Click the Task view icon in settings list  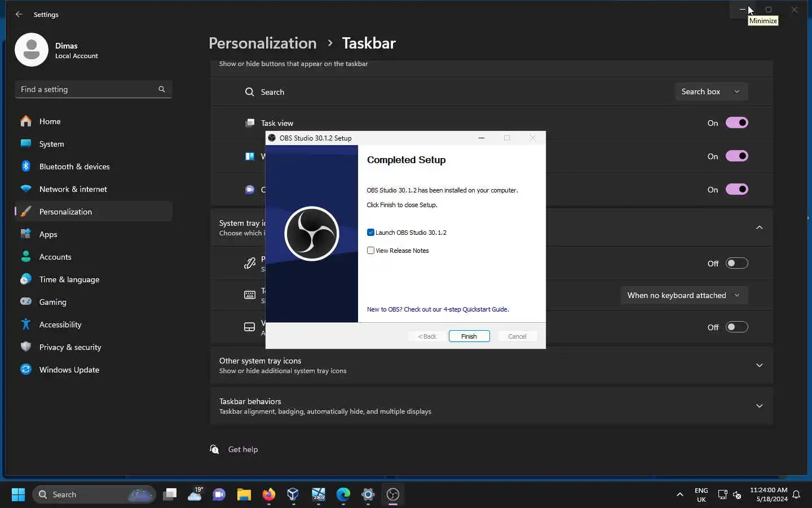[249, 122]
